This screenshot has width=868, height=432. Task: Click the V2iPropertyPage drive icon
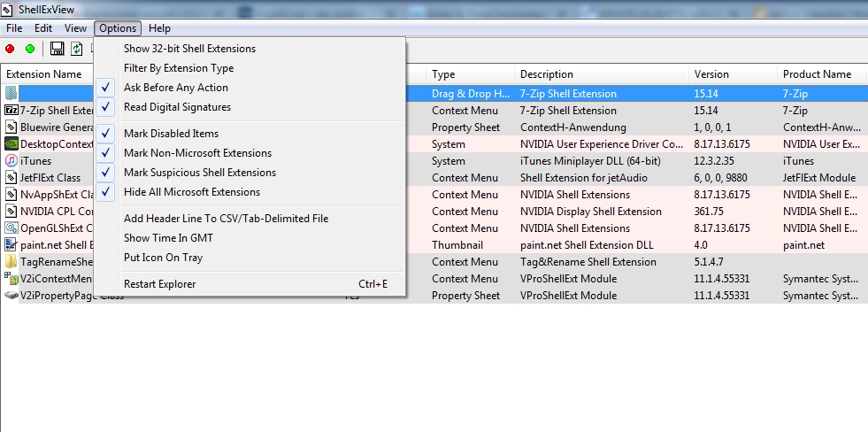pos(12,295)
